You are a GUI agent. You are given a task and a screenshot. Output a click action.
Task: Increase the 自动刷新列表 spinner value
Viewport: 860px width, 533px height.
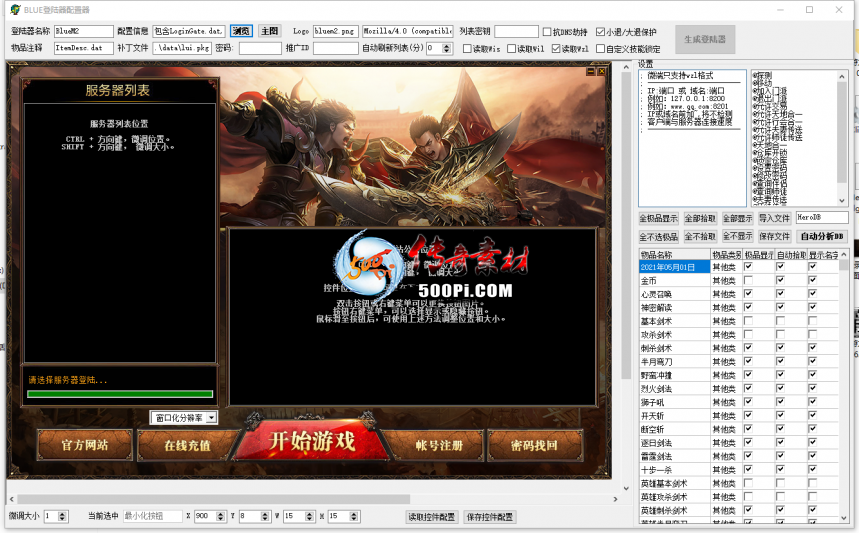[446, 46]
